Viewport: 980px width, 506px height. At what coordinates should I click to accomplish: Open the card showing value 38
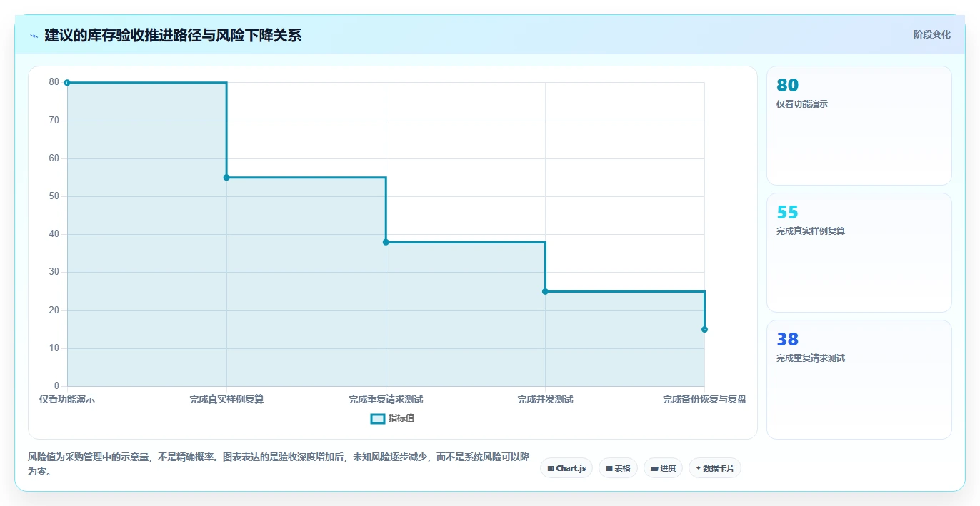(x=859, y=380)
